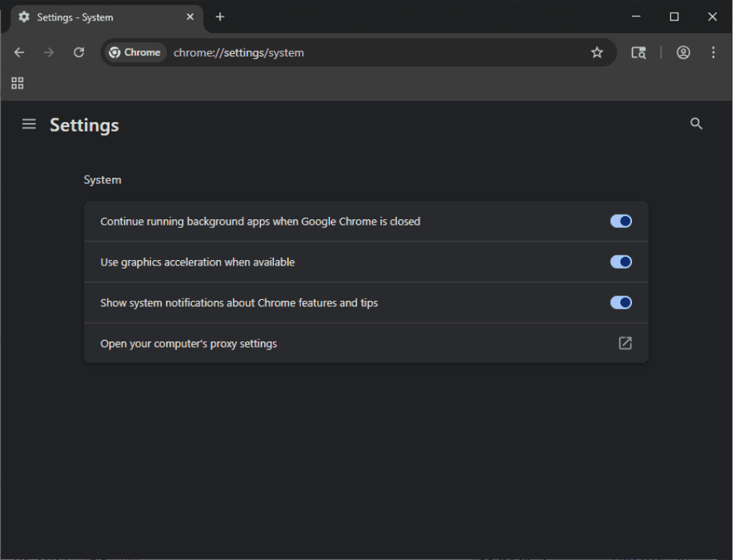
Task: Open the Settings hamburger menu
Action: click(x=29, y=124)
